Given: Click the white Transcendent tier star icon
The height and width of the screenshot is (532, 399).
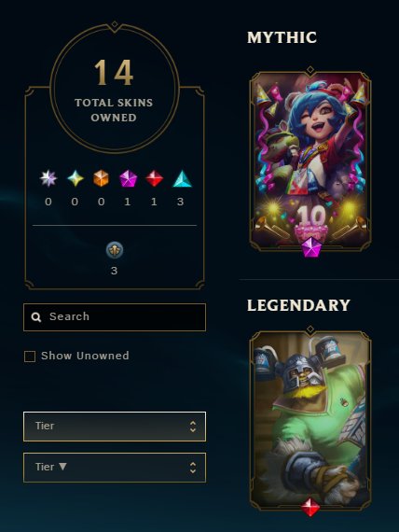Looking at the screenshot, I should coord(48,178).
